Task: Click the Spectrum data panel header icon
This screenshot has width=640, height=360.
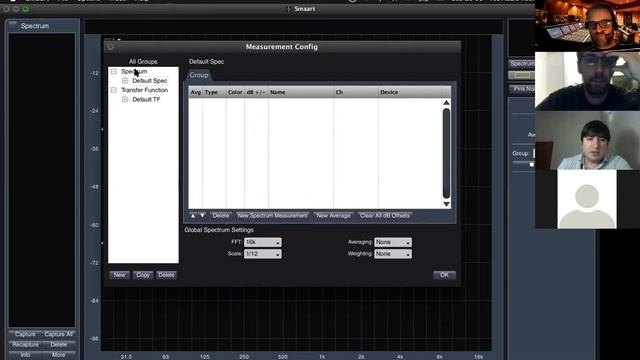Action: 13,24
